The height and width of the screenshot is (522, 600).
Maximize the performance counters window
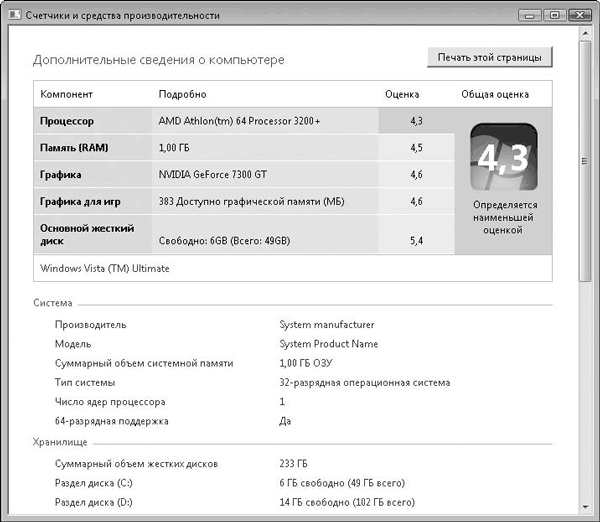553,13
